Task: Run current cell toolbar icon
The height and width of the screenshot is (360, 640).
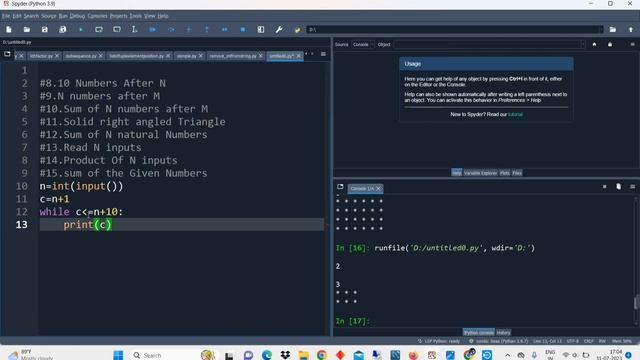Action: tap(99, 29)
